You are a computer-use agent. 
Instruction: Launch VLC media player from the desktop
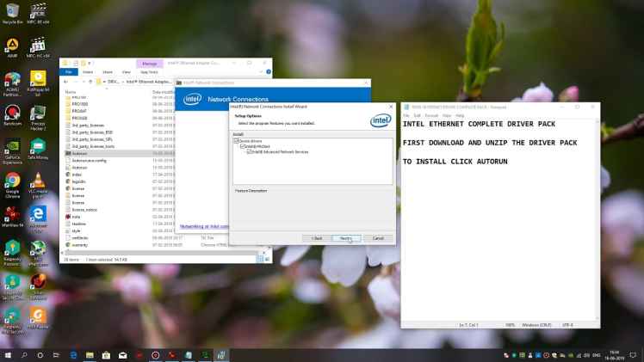(x=37, y=182)
